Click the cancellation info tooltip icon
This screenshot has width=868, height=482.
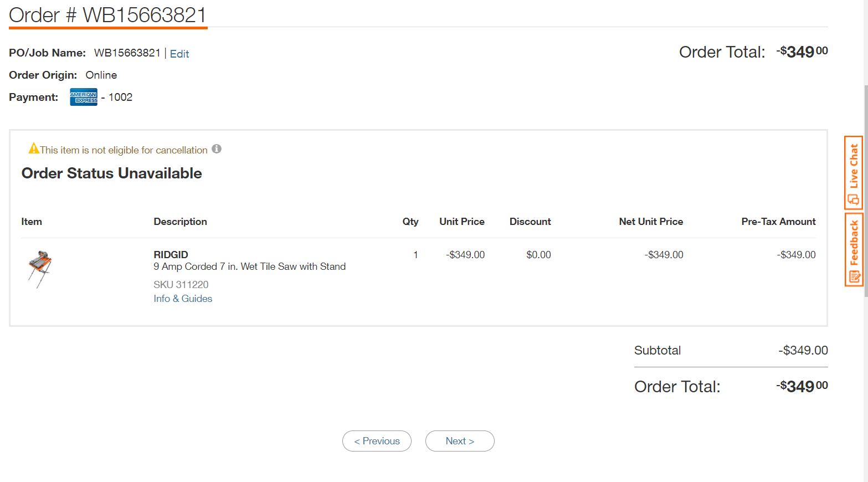(217, 149)
